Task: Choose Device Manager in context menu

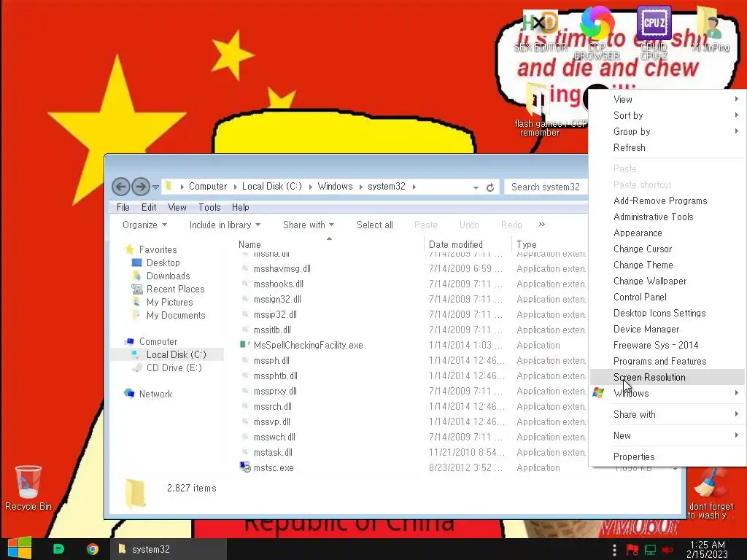Action: (x=667, y=329)
